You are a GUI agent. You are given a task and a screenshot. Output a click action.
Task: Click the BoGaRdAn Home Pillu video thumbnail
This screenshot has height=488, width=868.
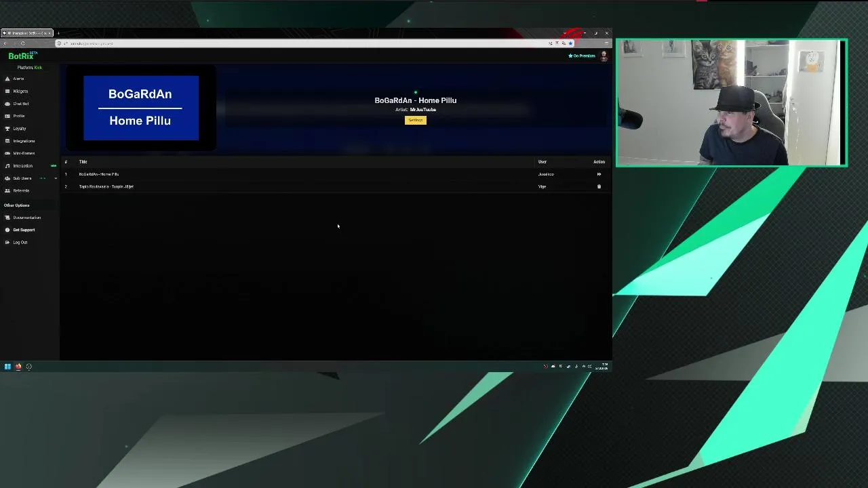(x=141, y=108)
